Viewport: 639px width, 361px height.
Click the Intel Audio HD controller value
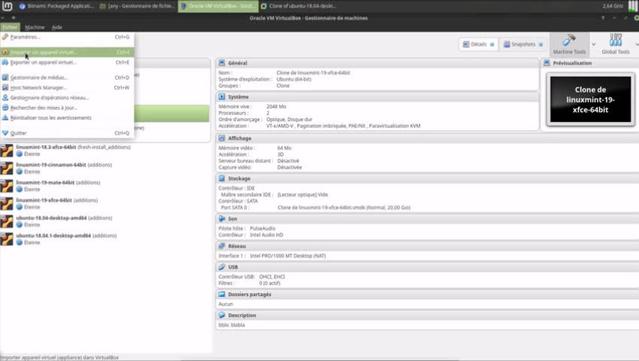click(266, 235)
